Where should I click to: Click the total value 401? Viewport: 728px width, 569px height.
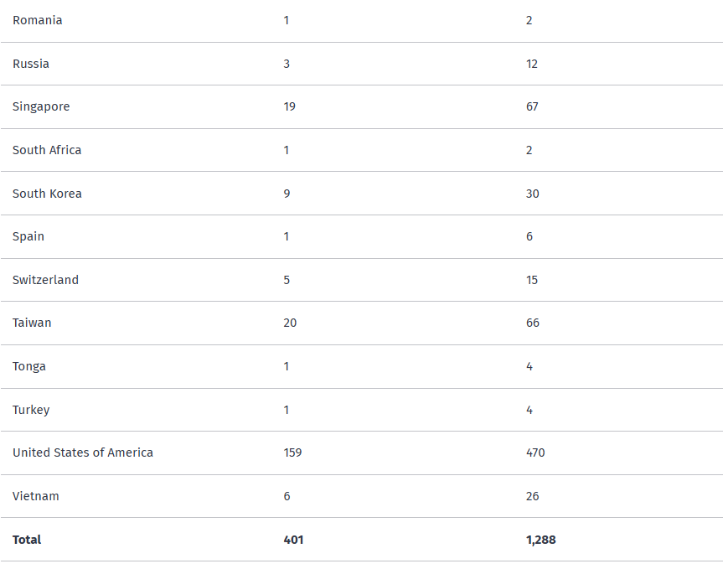coord(293,540)
